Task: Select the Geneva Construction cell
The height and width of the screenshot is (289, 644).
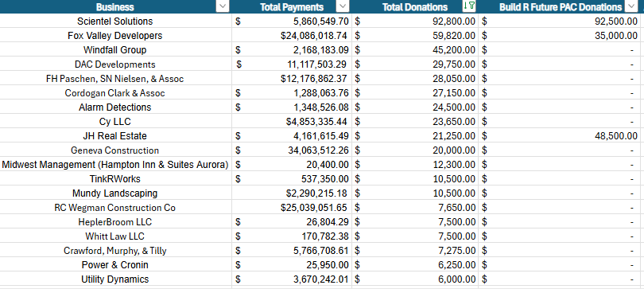Action: click(115, 150)
